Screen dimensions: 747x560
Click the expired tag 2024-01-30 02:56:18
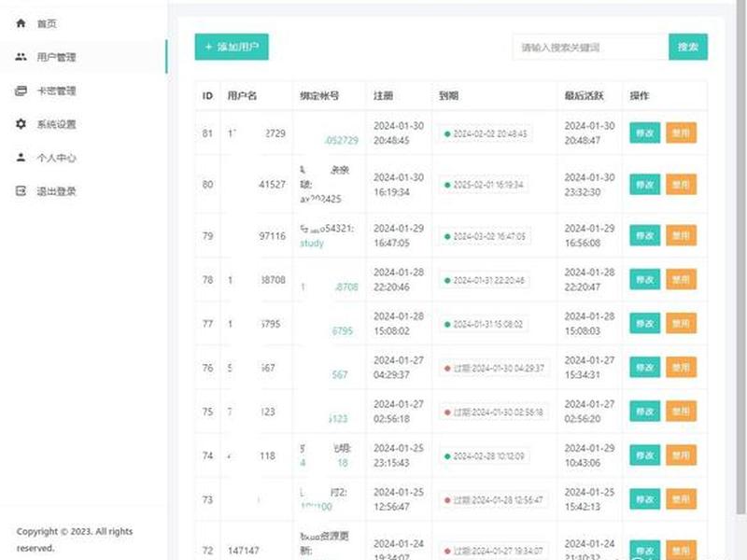(494, 412)
